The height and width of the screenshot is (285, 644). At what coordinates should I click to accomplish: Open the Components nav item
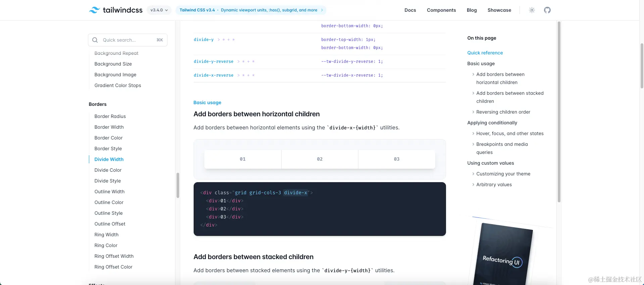pos(441,10)
